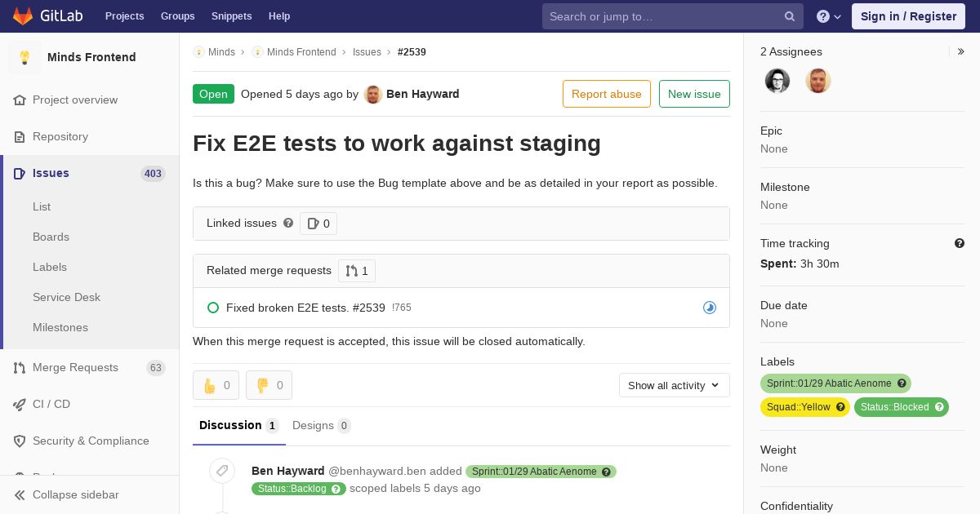Open Project overview in sidebar

point(75,100)
